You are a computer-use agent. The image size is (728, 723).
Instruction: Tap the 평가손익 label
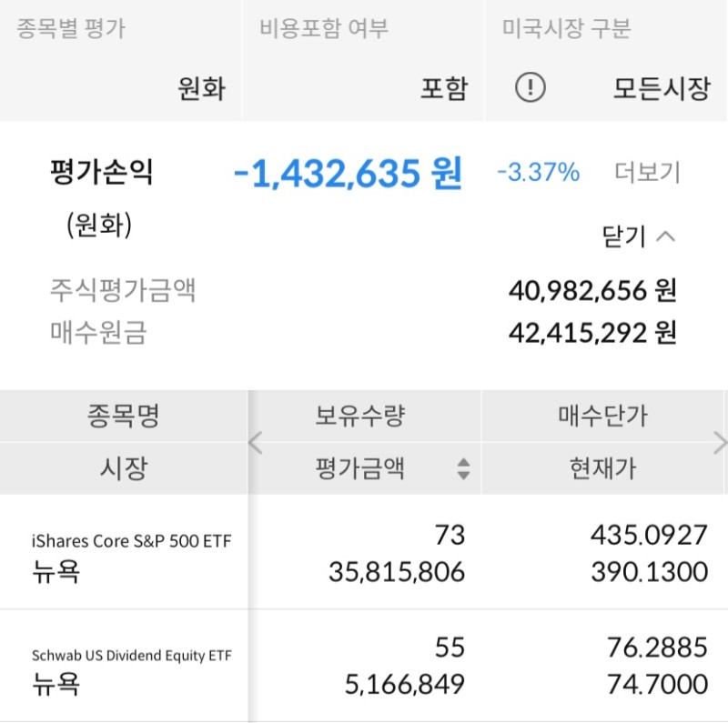(x=101, y=172)
